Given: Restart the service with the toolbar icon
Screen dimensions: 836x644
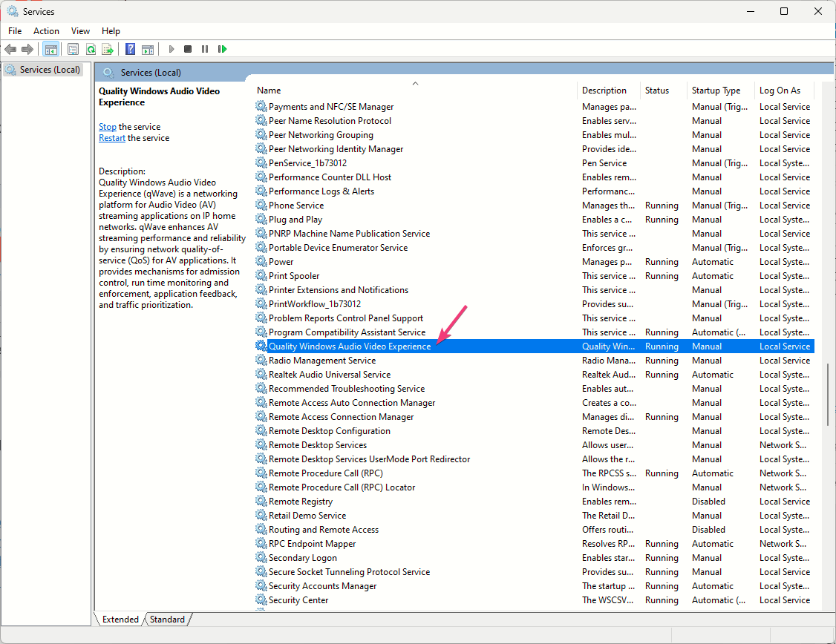Looking at the screenshot, I should click(x=222, y=49).
